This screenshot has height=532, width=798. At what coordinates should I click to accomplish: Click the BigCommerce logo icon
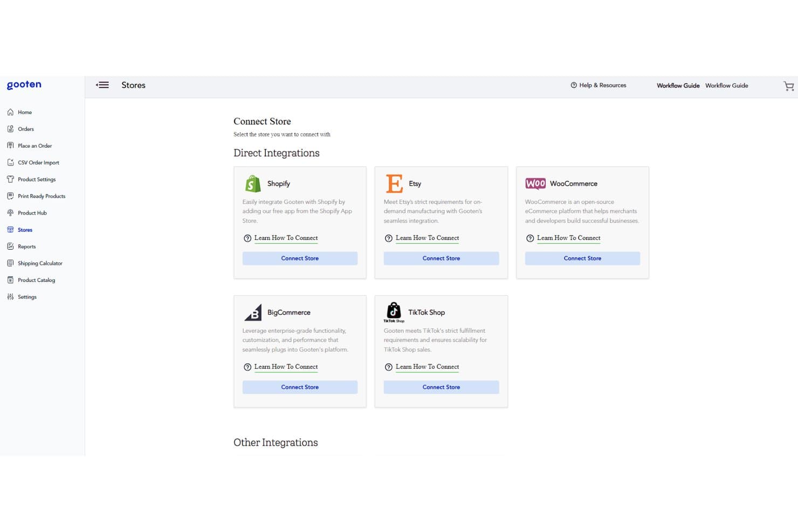[253, 313]
